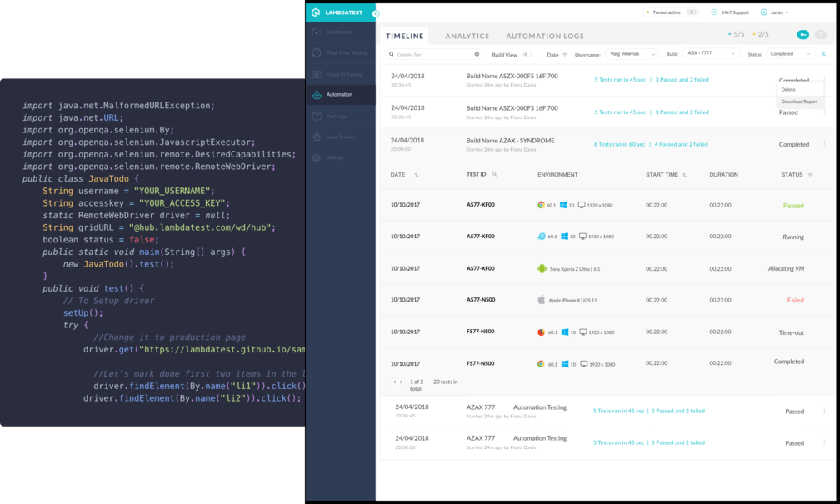This screenshot has height=504, width=840.
Task: Switch to the Automation Logs tab
Action: coord(545,36)
